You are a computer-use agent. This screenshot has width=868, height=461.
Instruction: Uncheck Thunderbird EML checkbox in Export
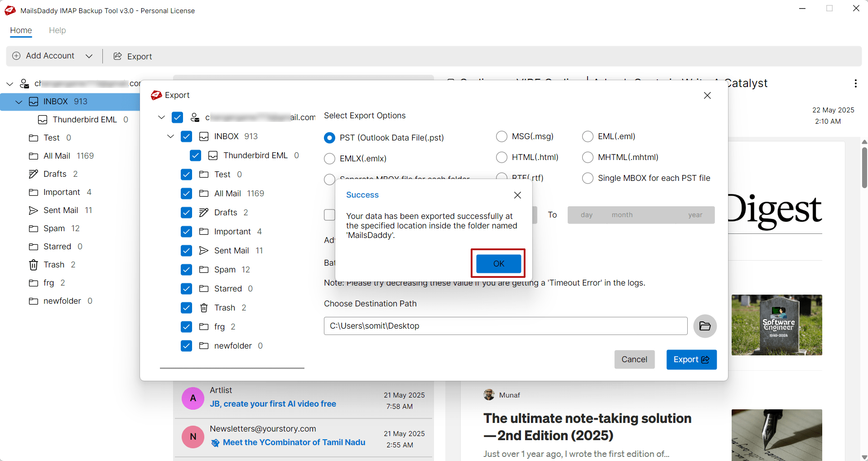(195, 155)
